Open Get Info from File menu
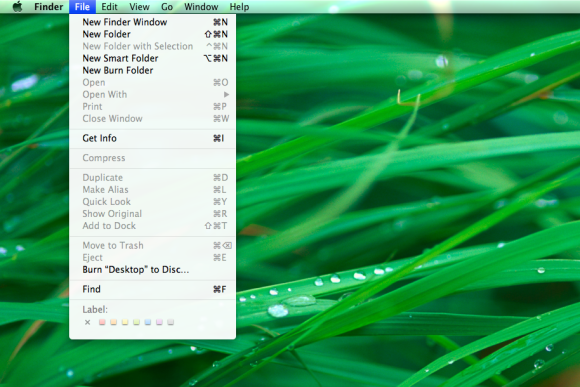This screenshot has height=387, width=580. point(152,138)
